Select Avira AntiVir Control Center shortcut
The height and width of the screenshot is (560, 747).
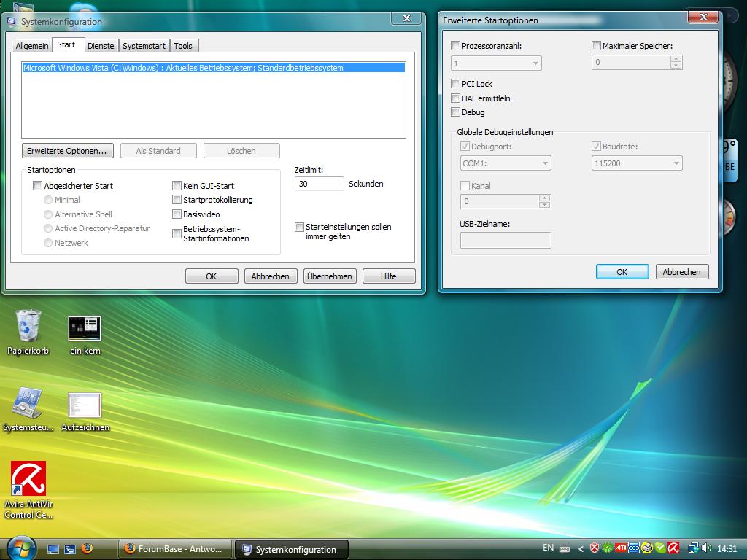coord(28,490)
